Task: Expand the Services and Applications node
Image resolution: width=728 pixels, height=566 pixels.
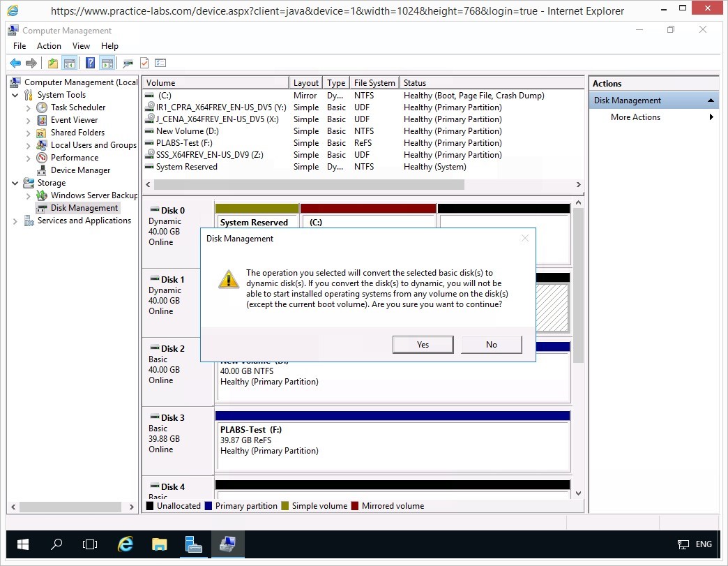Action: pos(15,221)
